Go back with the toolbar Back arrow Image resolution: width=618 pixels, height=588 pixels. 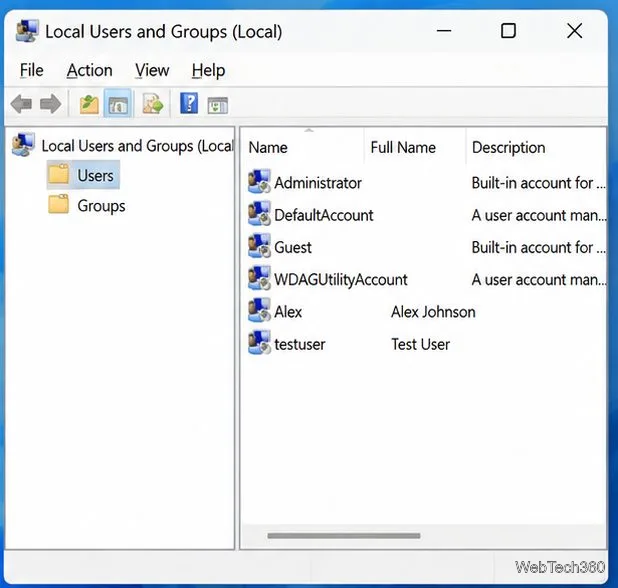(21, 104)
